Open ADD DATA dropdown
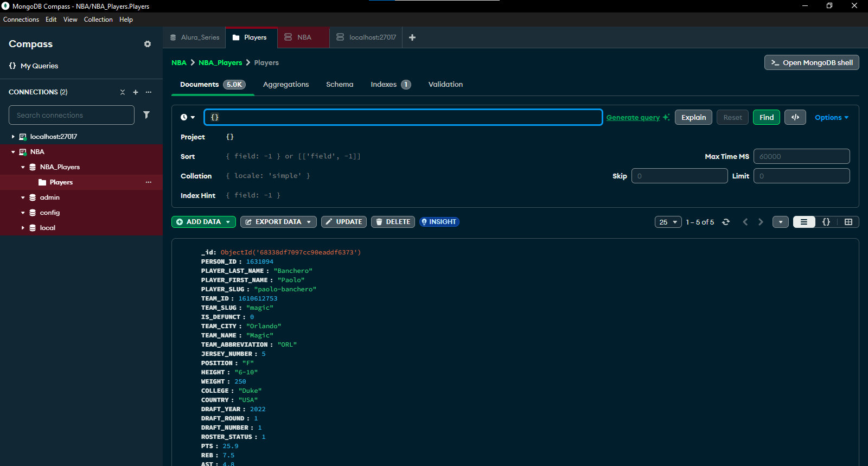 point(203,222)
